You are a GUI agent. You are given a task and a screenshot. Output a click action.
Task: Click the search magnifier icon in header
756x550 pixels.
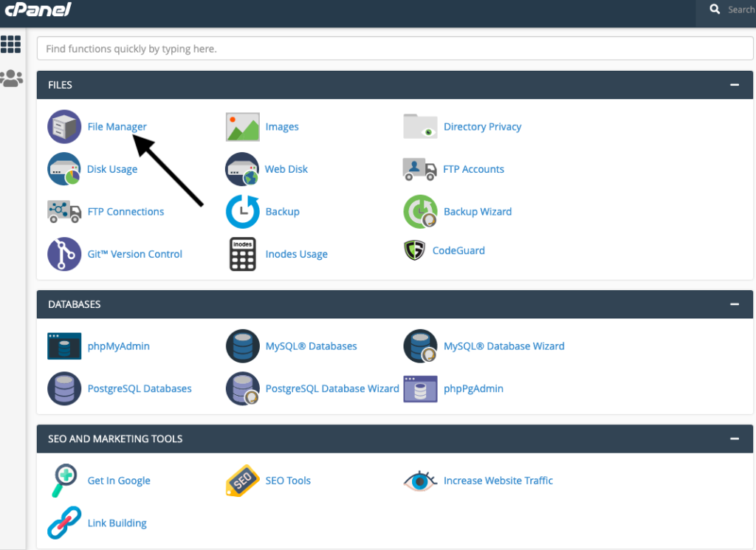pos(715,9)
